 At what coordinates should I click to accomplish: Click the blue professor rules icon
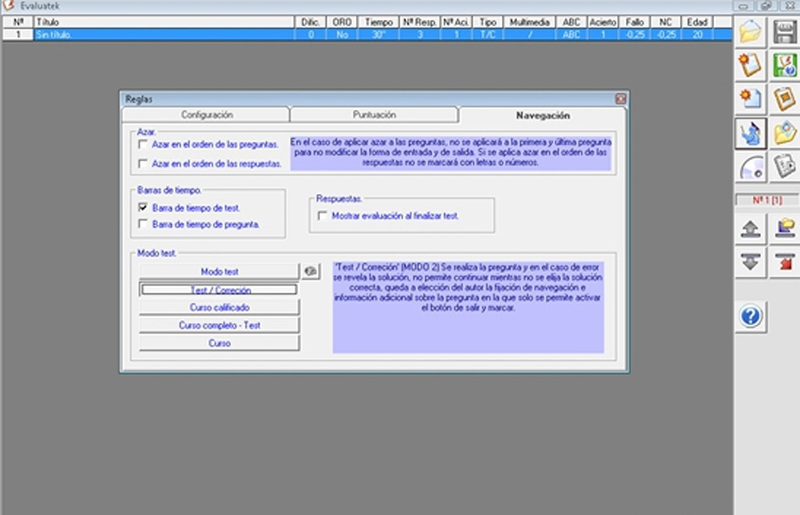coord(750,133)
